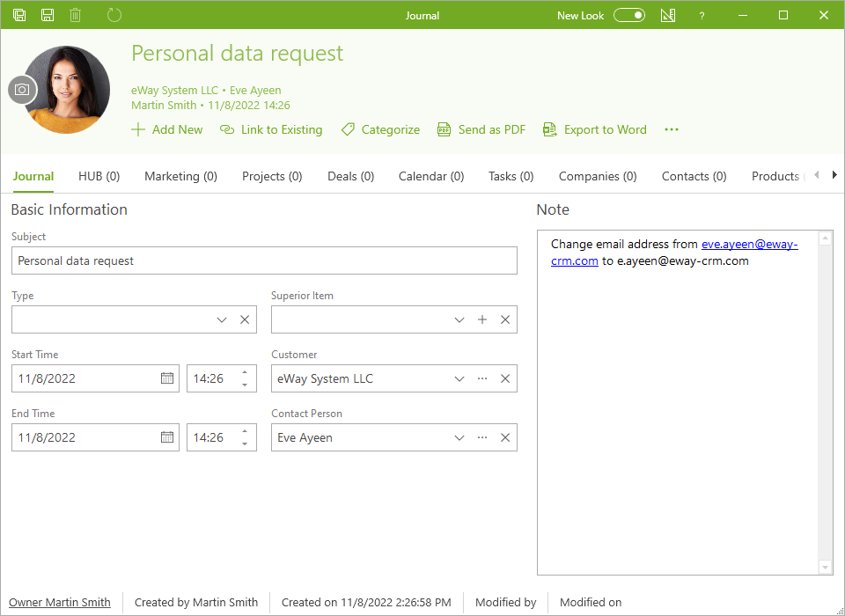Click the Save and Close icon
Screen dimensions: 845x616
(x=19, y=15)
